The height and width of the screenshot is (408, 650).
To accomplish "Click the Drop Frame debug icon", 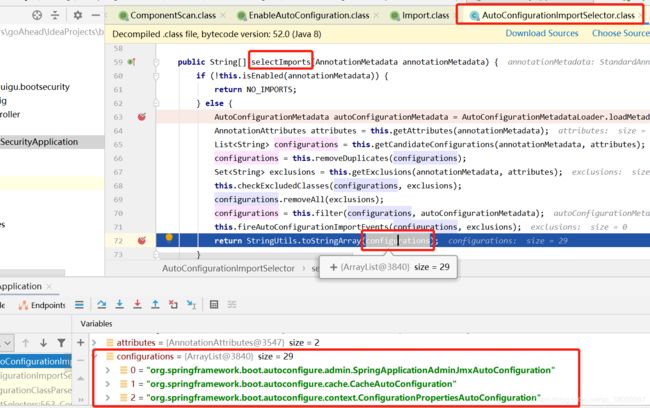I will point(173,305).
